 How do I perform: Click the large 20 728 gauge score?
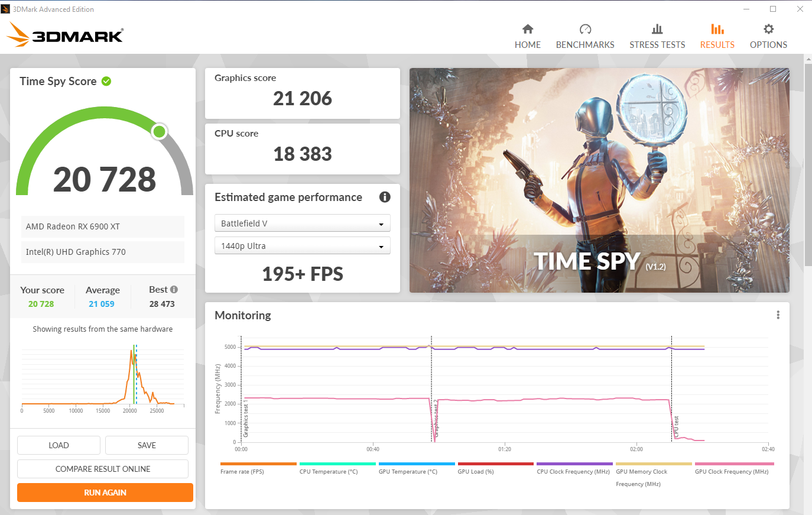click(x=105, y=179)
